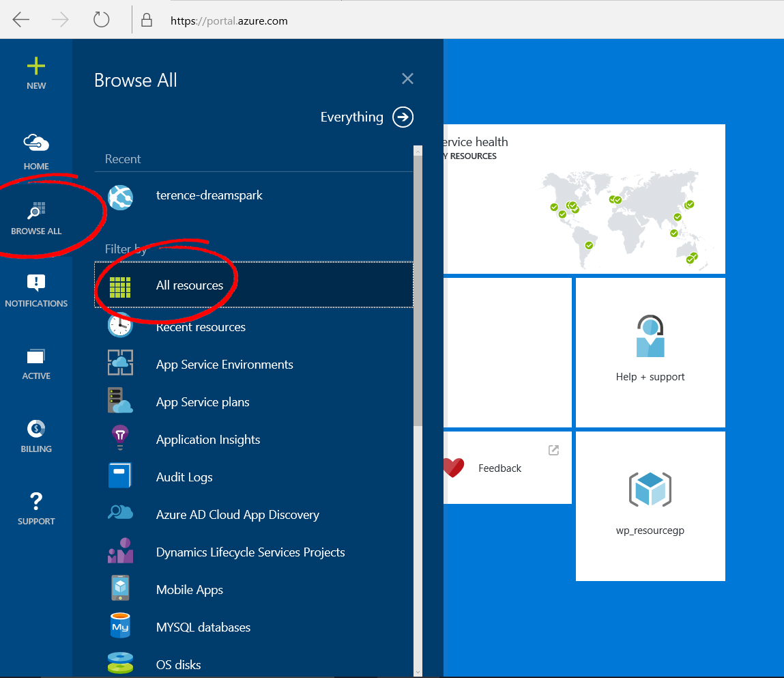This screenshot has height=678, width=784.
Task: Click the Mobile Apps phone icon
Action: pos(120,588)
